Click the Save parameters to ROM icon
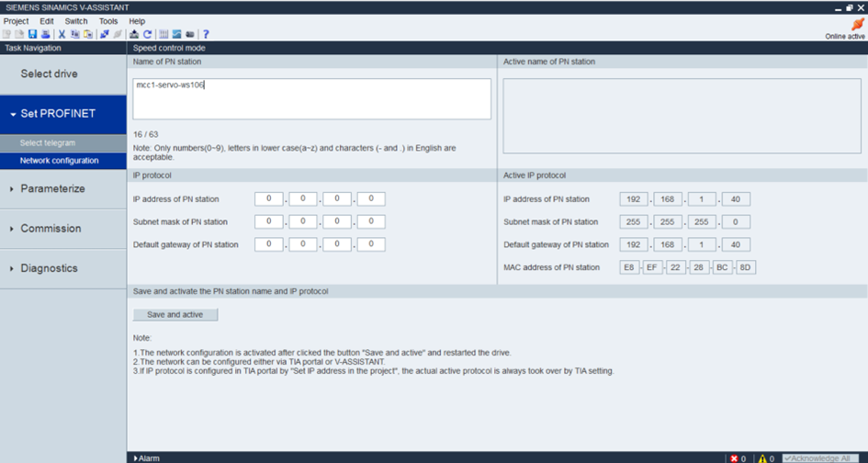Screen dimensions: 868x463 (x=134, y=34)
